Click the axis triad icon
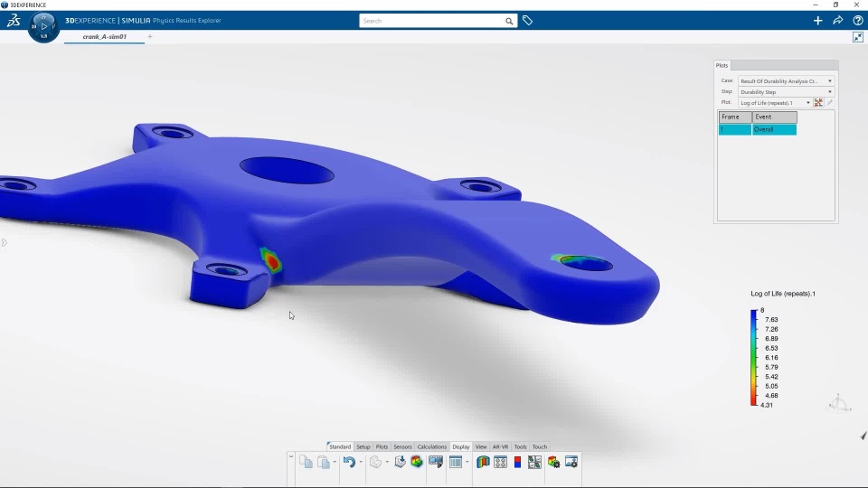This screenshot has width=868, height=488. point(839,403)
